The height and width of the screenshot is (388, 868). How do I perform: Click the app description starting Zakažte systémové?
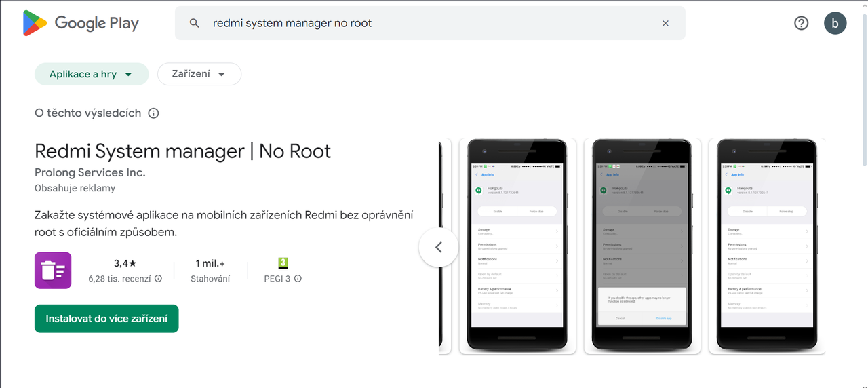pyautogui.click(x=224, y=223)
